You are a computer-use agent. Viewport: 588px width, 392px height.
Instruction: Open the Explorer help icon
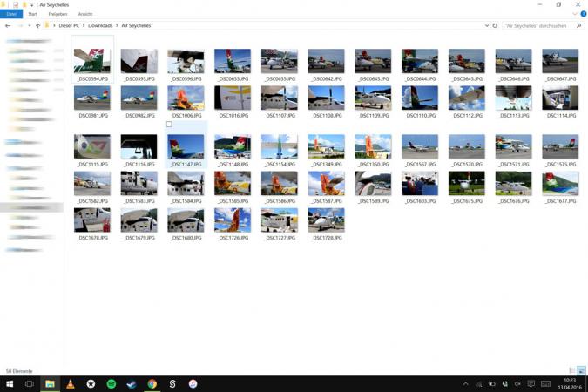[584, 14]
